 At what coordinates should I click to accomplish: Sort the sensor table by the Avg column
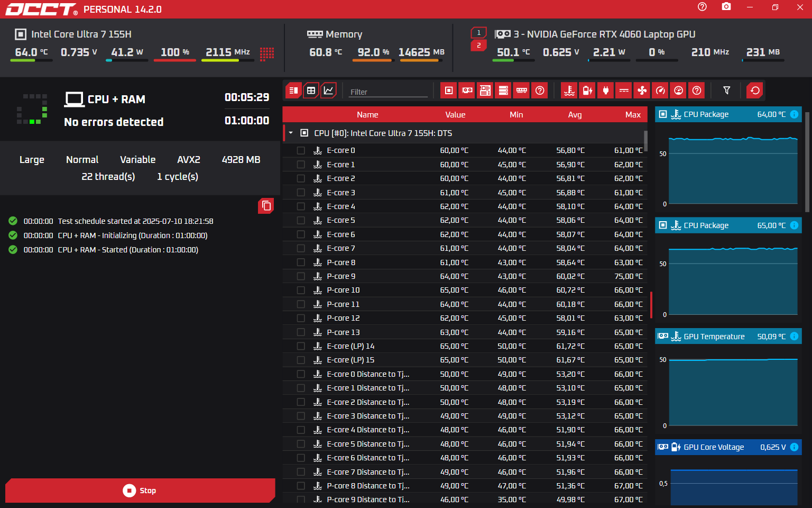[575, 115]
